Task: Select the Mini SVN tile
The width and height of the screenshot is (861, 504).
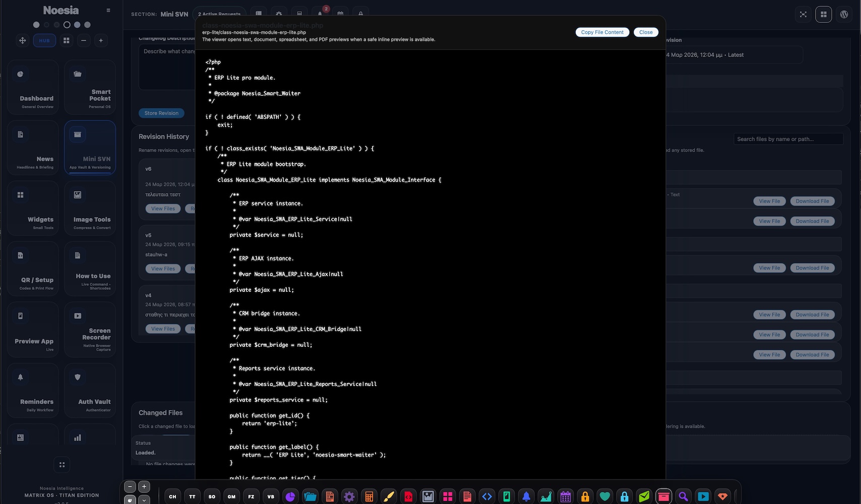Action: point(90,148)
